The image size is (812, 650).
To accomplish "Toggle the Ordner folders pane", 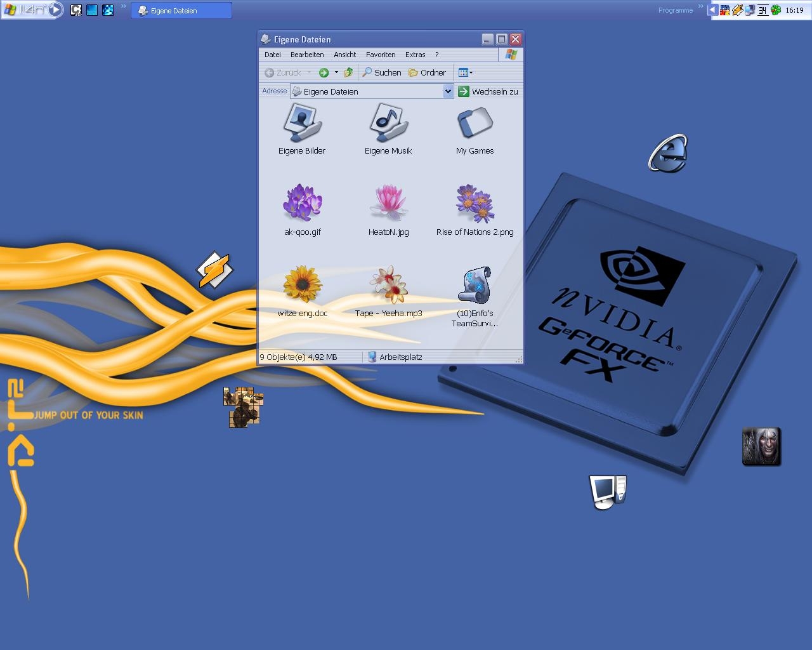I will [428, 72].
